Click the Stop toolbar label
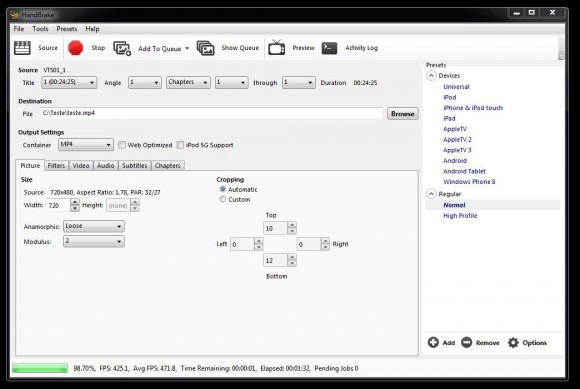This screenshot has height=389, width=580. point(98,48)
